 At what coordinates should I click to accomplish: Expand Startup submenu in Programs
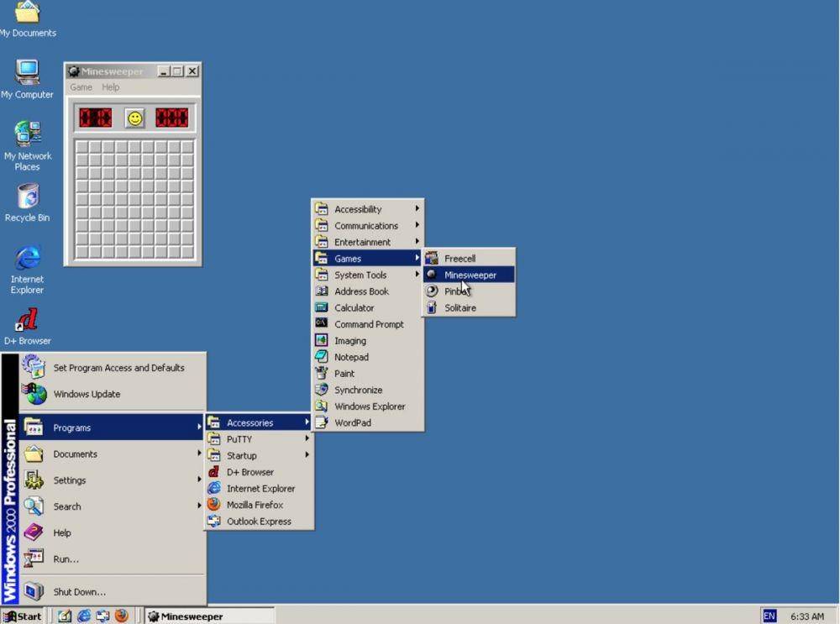click(x=259, y=456)
